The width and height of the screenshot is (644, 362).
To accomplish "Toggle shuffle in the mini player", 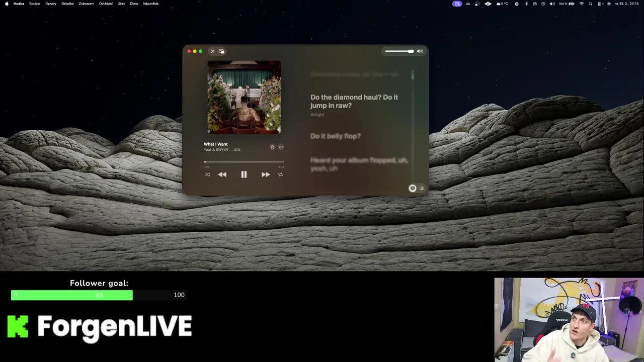I will coord(207,174).
